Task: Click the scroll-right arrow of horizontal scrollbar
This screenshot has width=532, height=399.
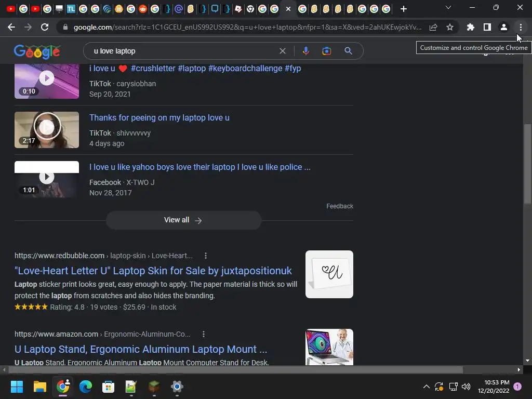Action: [519, 369]
